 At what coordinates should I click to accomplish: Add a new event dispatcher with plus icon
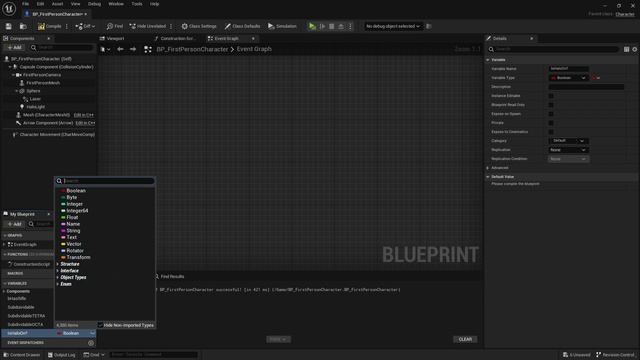click(x=91, y=343)
